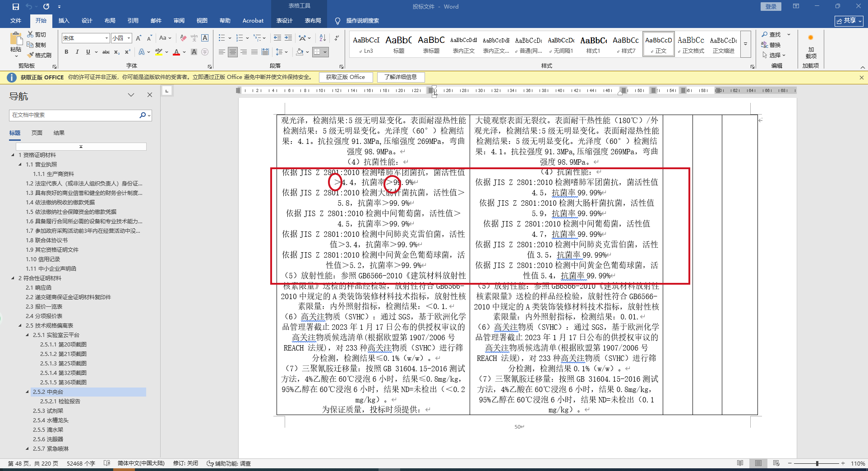This screenshot has height=471, width=868.
Task: Click the navigation search box 在文档中搜索
Action: [x=74, y=115]
